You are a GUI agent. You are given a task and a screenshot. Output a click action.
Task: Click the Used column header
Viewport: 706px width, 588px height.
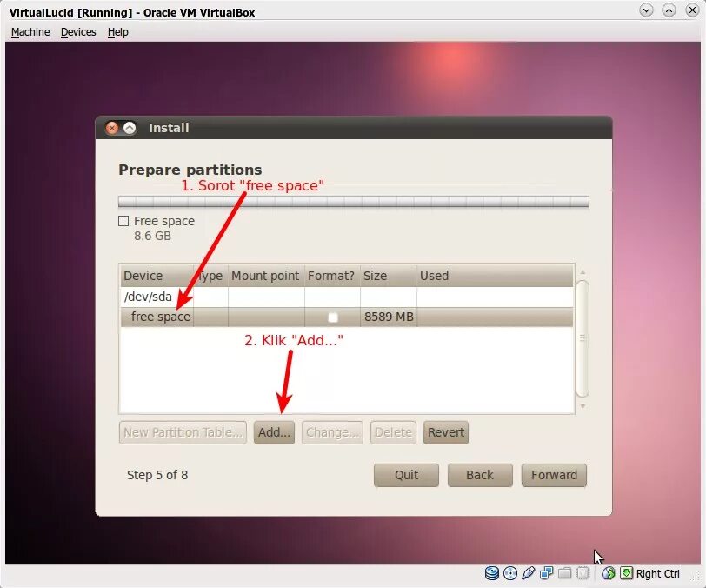(x=495, y=276)
